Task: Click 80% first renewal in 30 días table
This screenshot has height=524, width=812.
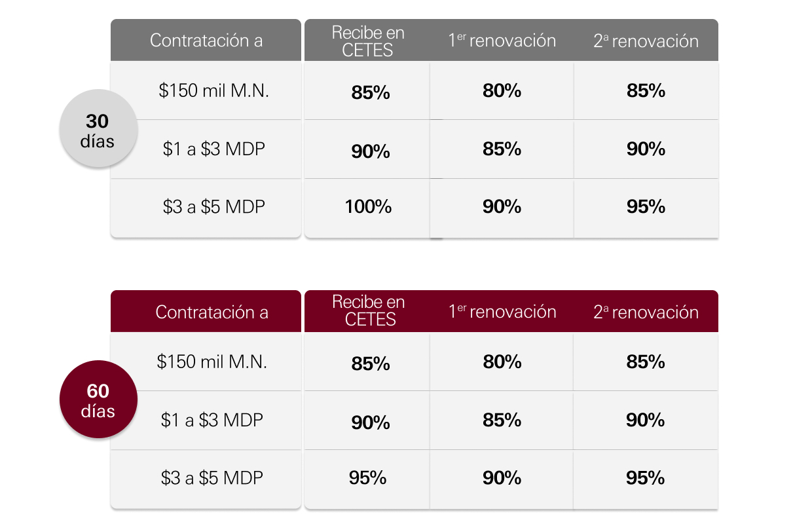Action: 502,91
